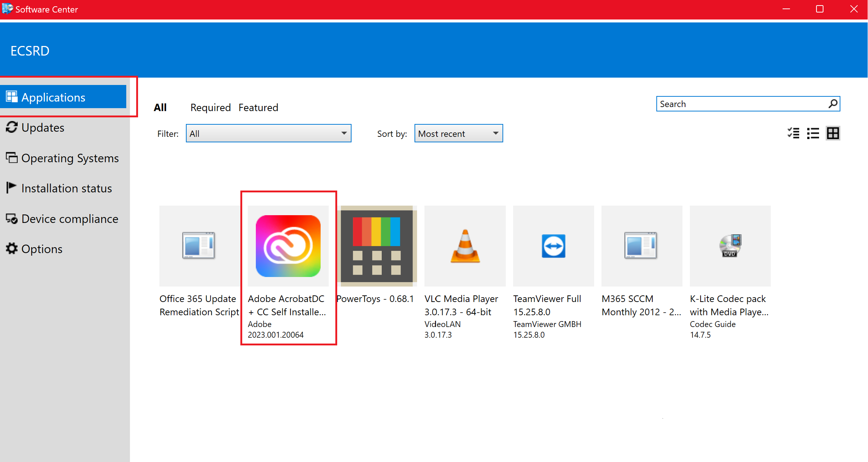The image size is (868, 462).
Task: Click the Codec Guide publisher text
Action: pyautogui.click(x=713, y=324)
